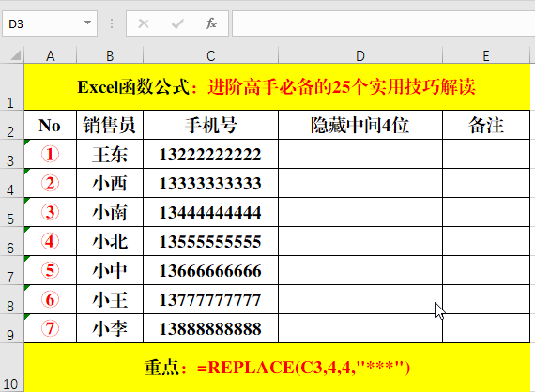Viewport: 535px width, 392px height.
Task: Click the cell with circled number ⑤
Action: [x=50, y=270]
